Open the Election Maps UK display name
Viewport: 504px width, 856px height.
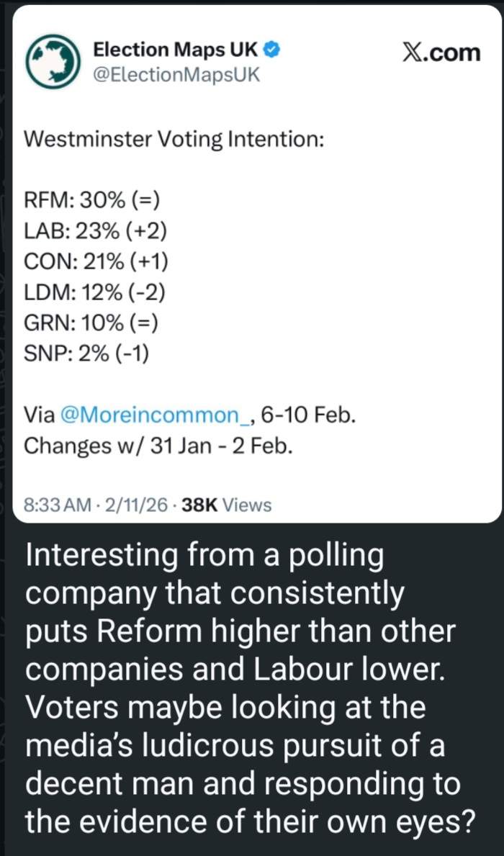coord(176,50)
